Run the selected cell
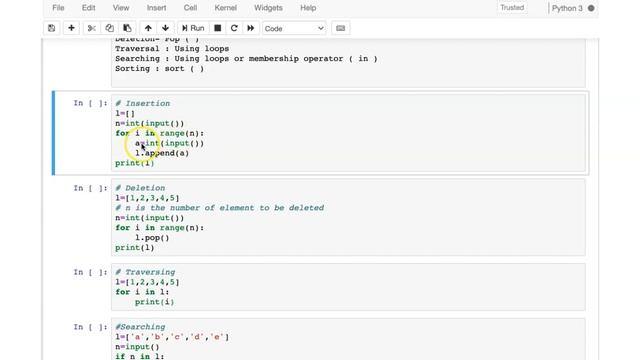640x360 pixels. click(x=193, y=28)
